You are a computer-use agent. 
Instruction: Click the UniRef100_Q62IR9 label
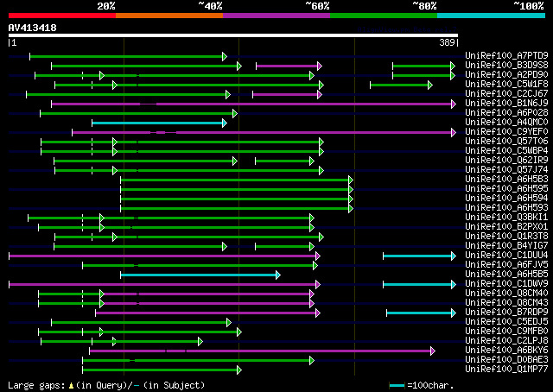click(x=506, y=160)
